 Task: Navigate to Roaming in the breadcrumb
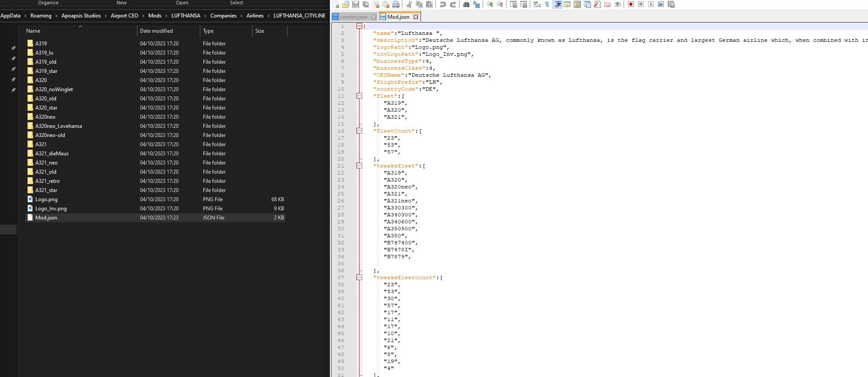[41, 16]
